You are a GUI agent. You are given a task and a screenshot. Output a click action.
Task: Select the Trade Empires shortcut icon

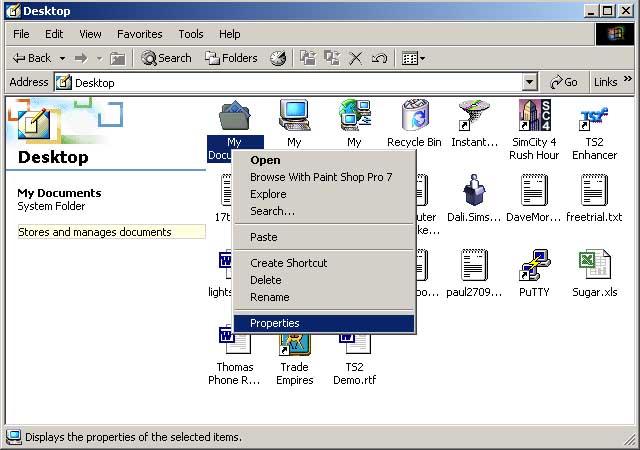point(294,343)
